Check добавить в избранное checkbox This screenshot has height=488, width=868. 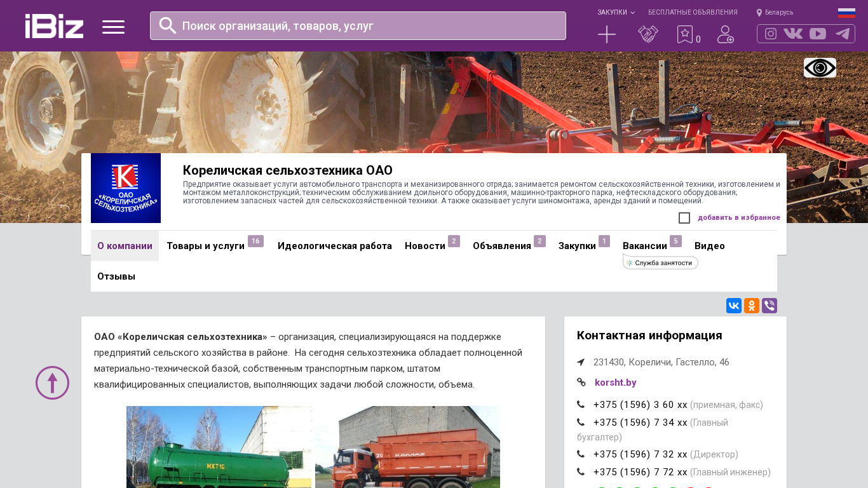pos(684,218)
